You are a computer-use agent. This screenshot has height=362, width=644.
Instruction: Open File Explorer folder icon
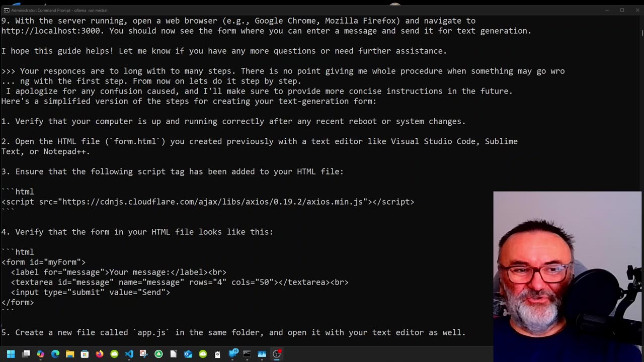(x=70, y=354)
